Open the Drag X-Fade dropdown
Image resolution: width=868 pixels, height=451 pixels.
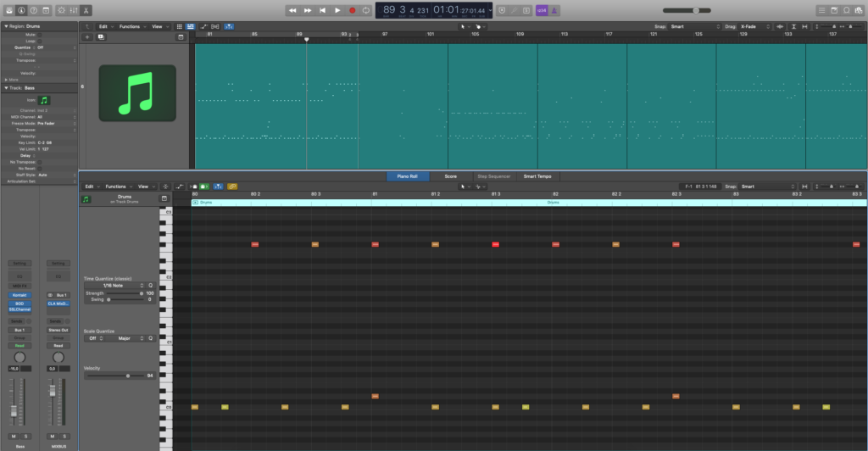pos(755,26)
